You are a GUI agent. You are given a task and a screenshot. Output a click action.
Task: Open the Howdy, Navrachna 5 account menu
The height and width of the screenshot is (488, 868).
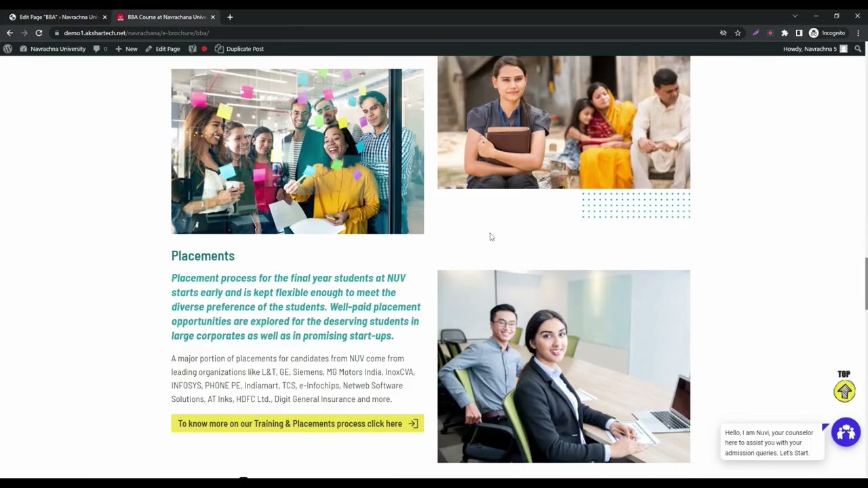[815, 49]
